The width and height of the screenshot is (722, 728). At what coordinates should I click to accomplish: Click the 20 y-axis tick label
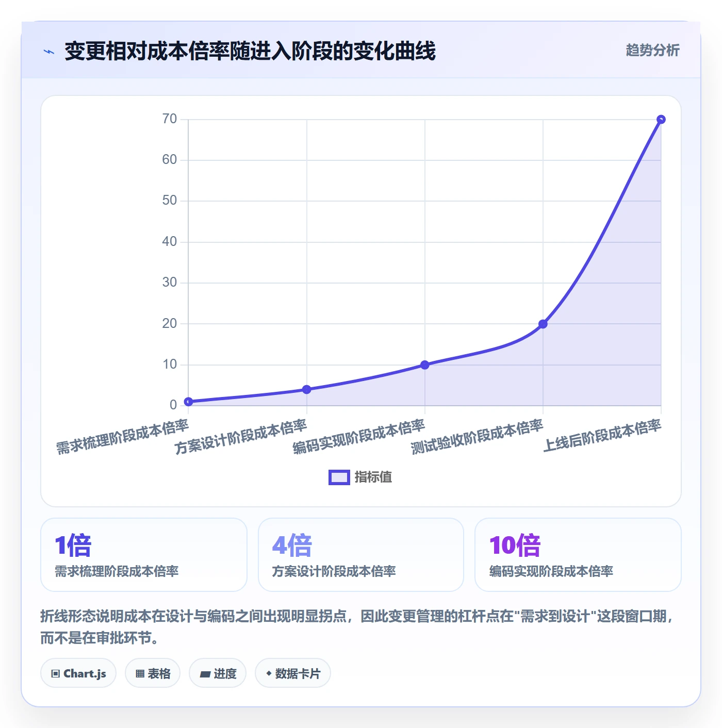pyautogui.click(x=170, y=323)
